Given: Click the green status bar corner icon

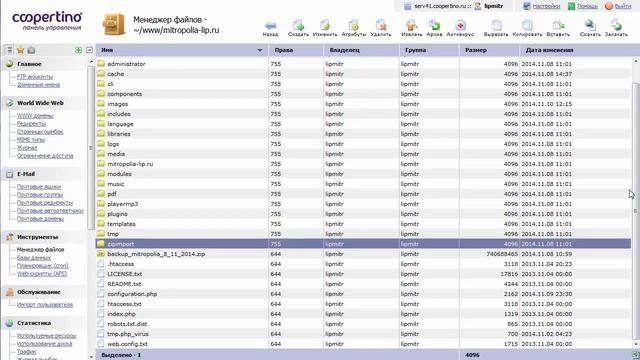Looking at the screenshot, I should 636,355.
